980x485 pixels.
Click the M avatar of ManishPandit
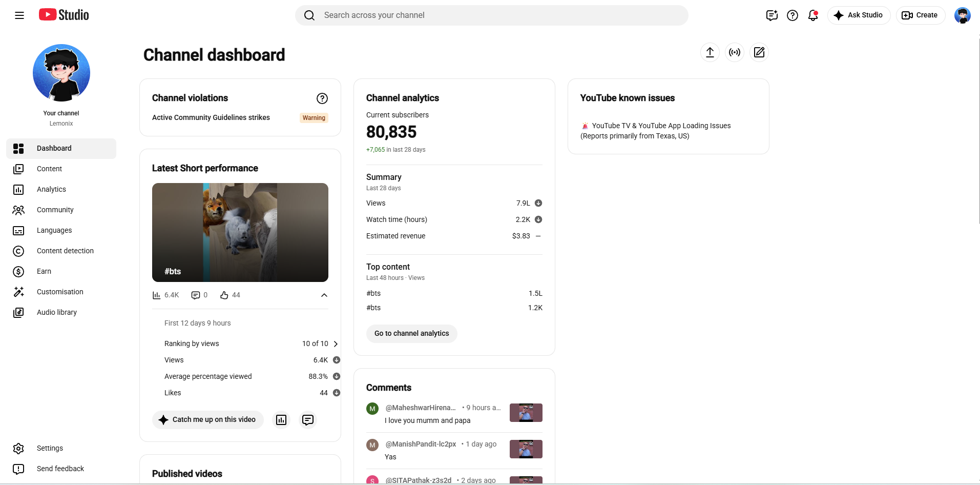[x=372, y=445]
